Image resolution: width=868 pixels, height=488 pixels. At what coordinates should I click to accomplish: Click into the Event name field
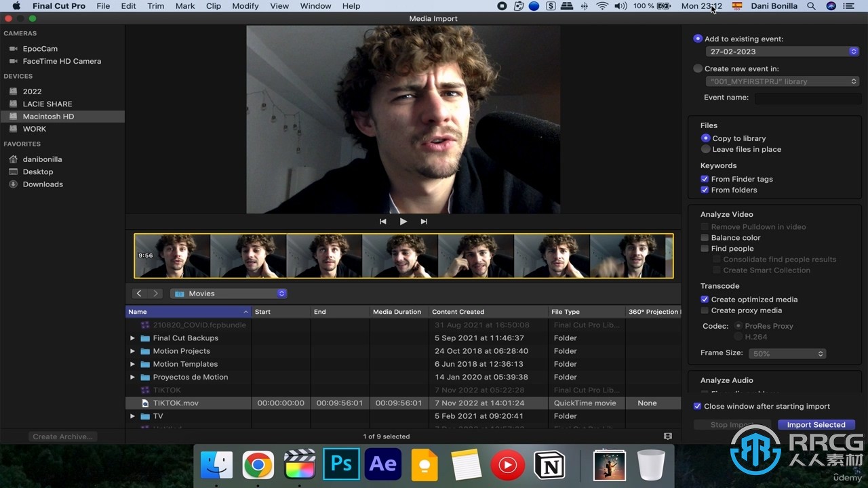pos(807,98)
